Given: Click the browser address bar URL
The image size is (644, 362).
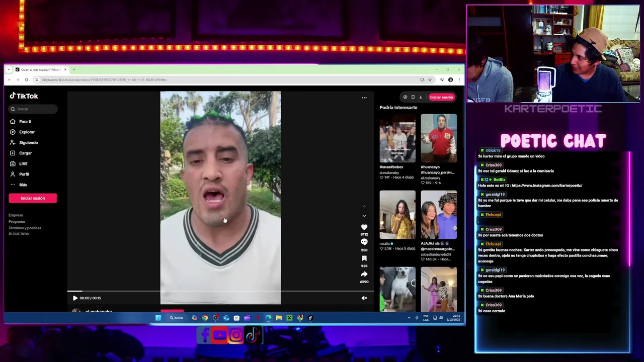Looking at the screenshot, I should click(x=104, y=80).
